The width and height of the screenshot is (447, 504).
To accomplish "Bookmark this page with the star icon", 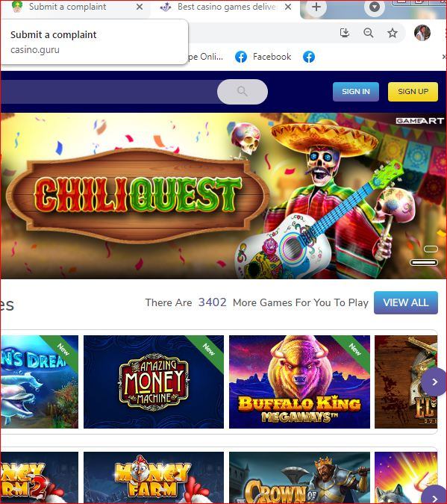I will click(393, 33).
